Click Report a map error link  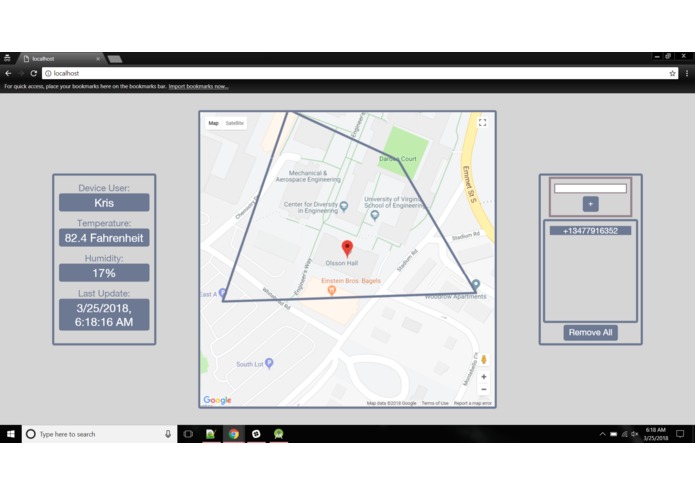[x=472, y=403]
